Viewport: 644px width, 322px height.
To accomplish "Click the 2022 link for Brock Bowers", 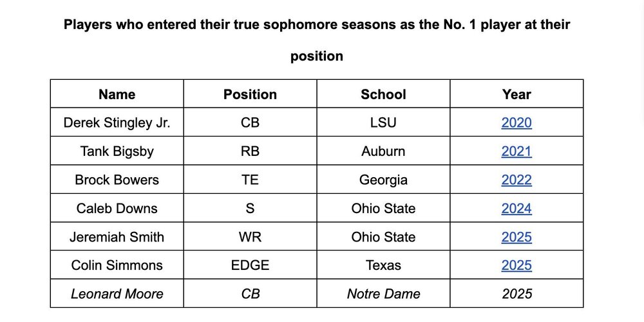I will tap(516, 180).
